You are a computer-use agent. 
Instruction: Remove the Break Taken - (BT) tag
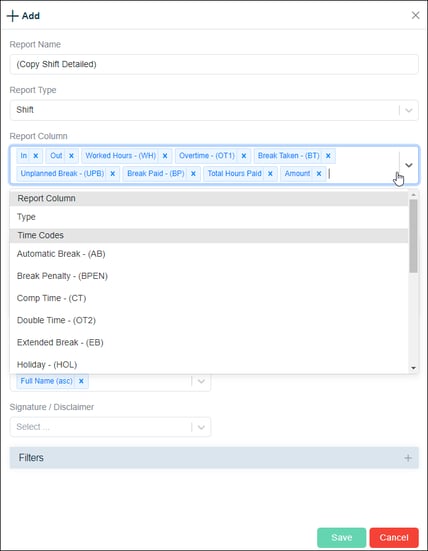click(x=328, y=156)
